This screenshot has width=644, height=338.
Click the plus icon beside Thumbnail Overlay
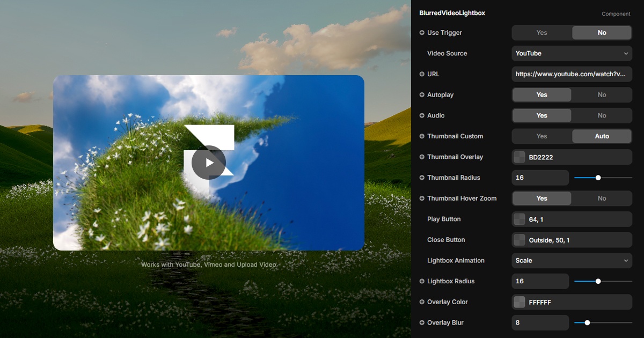pyautogui.click(x=422, y=157)
